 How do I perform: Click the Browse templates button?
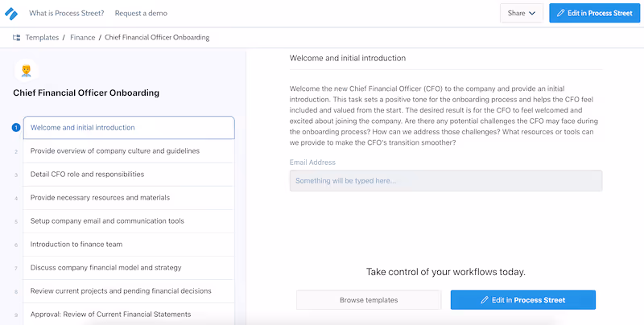[369, 300]
